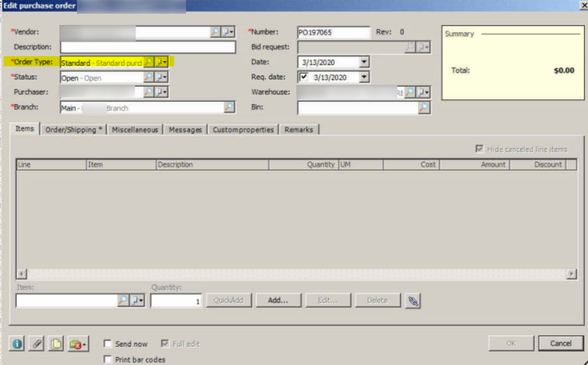Image resolution: width=588 pixels, height=365 pixels.
Task: Open the Bin lookup magnifier
Action: [x=424, y=108]
